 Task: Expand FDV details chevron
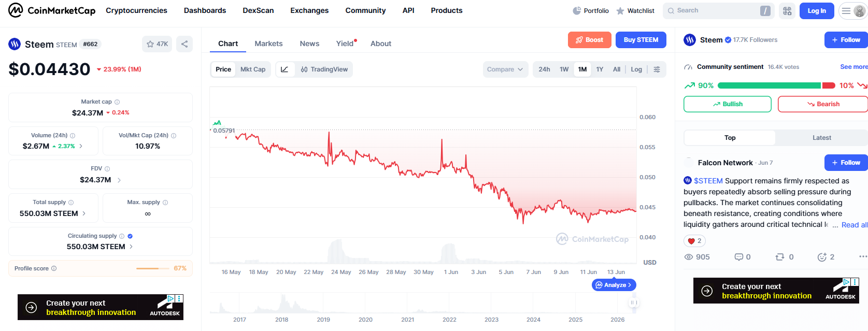pos(119,180)
